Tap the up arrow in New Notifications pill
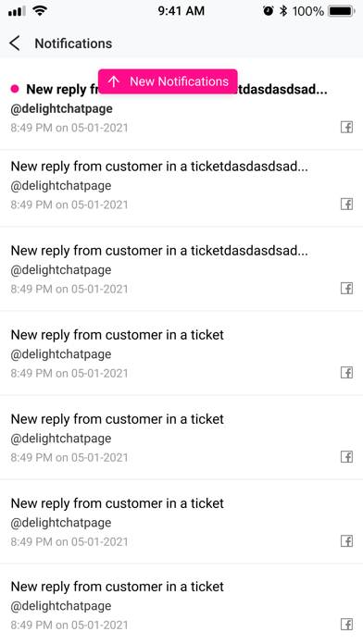Viewport: 363px width, 644px height. point(114,81)
